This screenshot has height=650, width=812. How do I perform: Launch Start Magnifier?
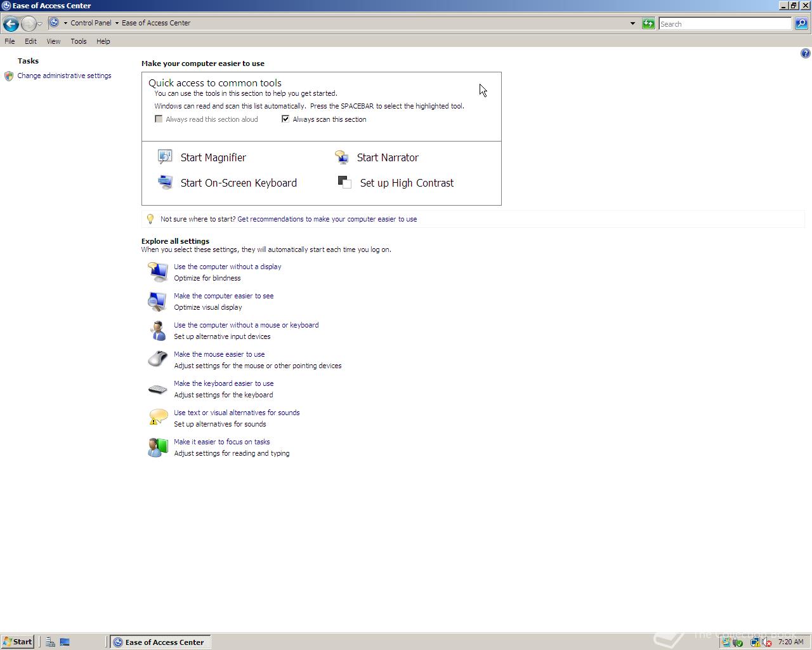pyautogui.click(x=213, y=157)
